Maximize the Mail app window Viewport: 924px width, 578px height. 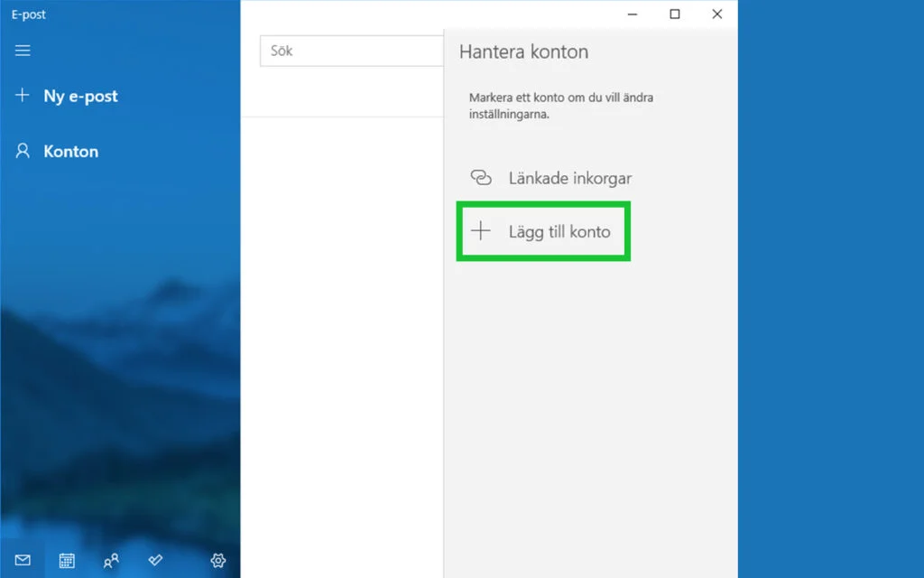tap(674, 14)
